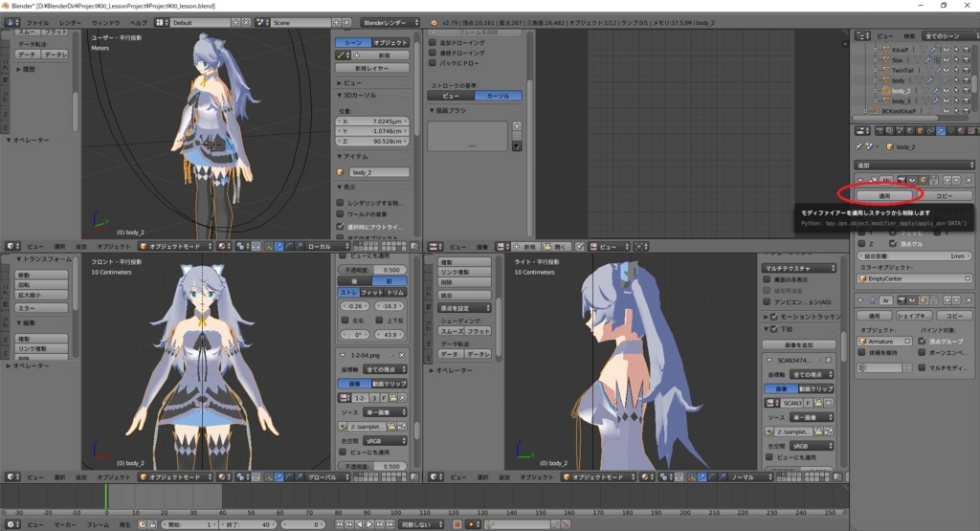
Task: Open the ヘルプ menu
Action: point(138,23)
